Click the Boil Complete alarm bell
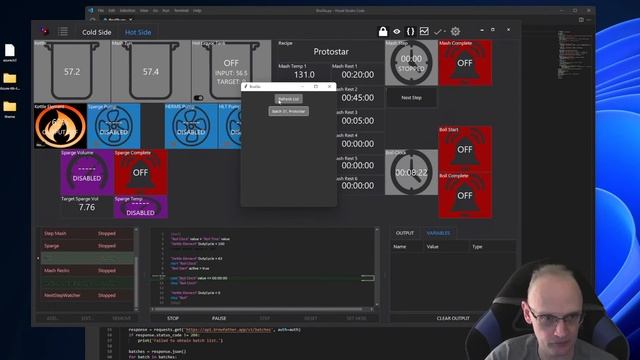The height and width of the screenshot is (360, 640). click(465, 196)
